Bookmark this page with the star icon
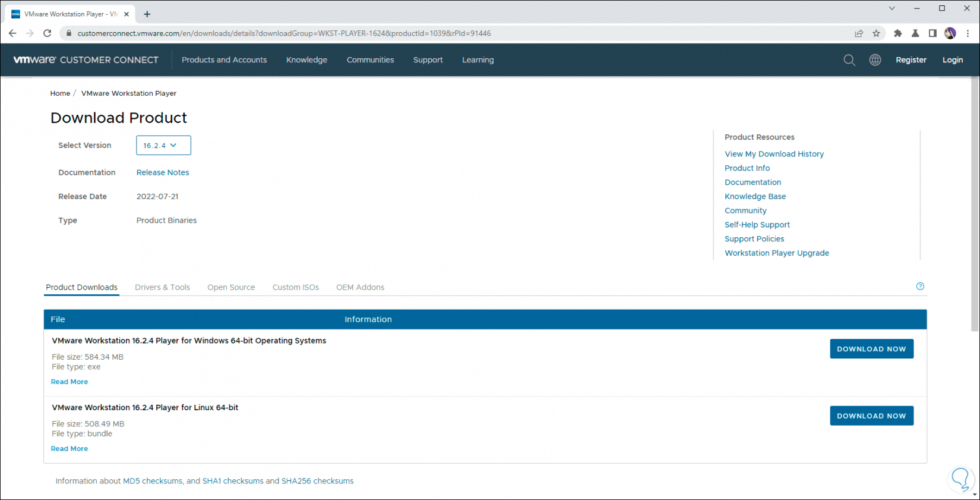Screen dimensions: 980x500 [x=876, y=33]
